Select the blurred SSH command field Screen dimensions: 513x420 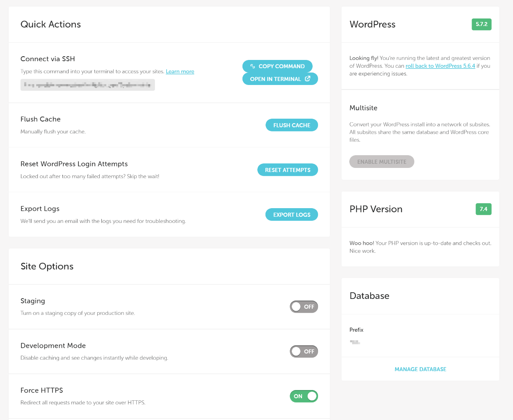pyautogui.click(x=87, y=85)
